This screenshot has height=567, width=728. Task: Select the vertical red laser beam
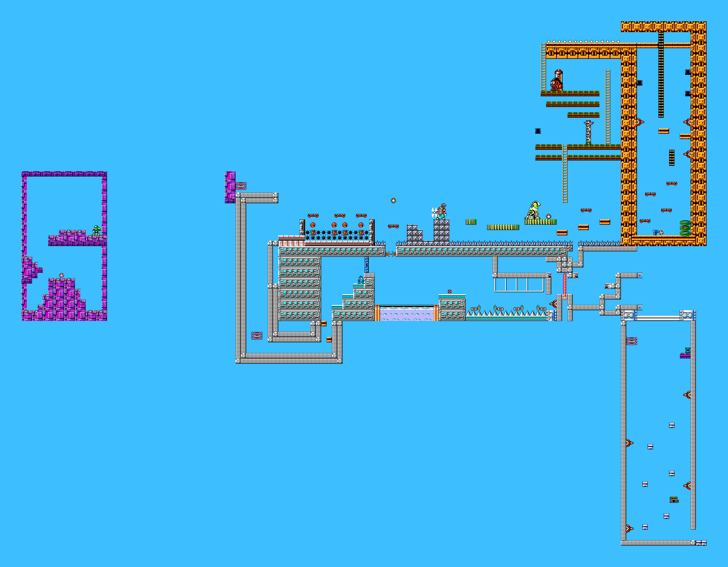565,284
